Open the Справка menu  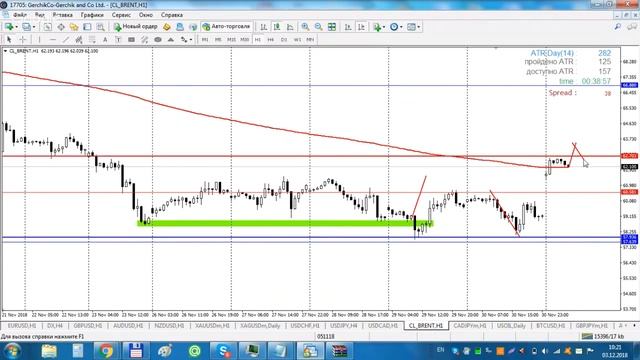click(171, 15)
